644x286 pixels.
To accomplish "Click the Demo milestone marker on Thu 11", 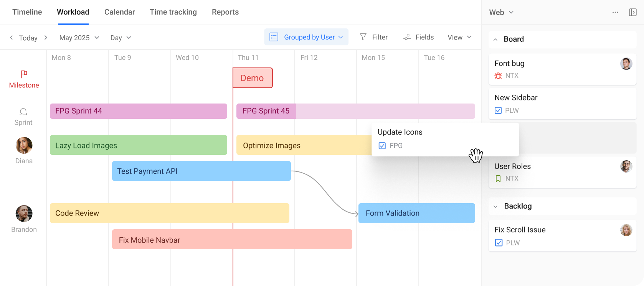I will tap(253, 78).
